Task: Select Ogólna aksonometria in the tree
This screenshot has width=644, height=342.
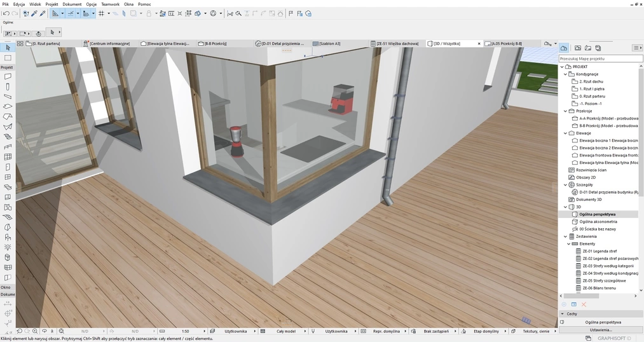Action: pyautogui.click(x=598, y=222)
